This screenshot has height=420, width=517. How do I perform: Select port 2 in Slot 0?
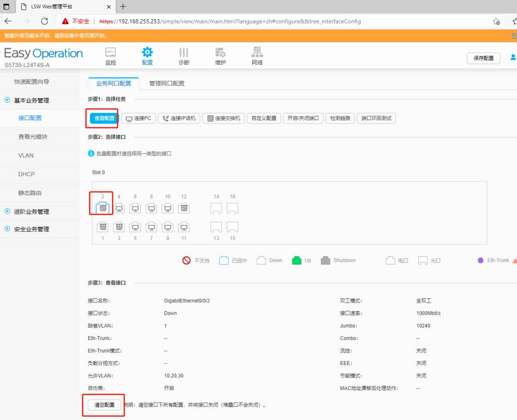pyautogui.click(x=102, y=208)
